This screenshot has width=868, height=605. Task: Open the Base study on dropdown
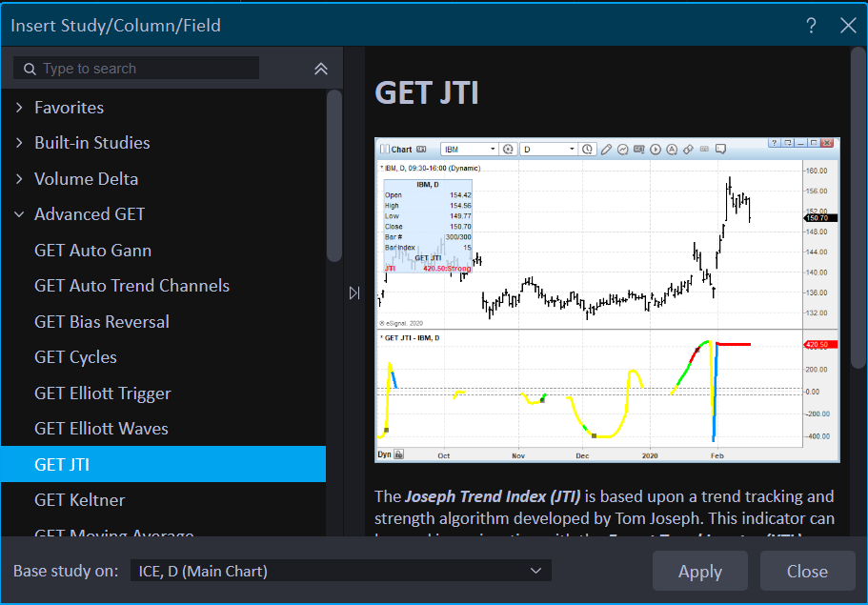coord(341,571)
